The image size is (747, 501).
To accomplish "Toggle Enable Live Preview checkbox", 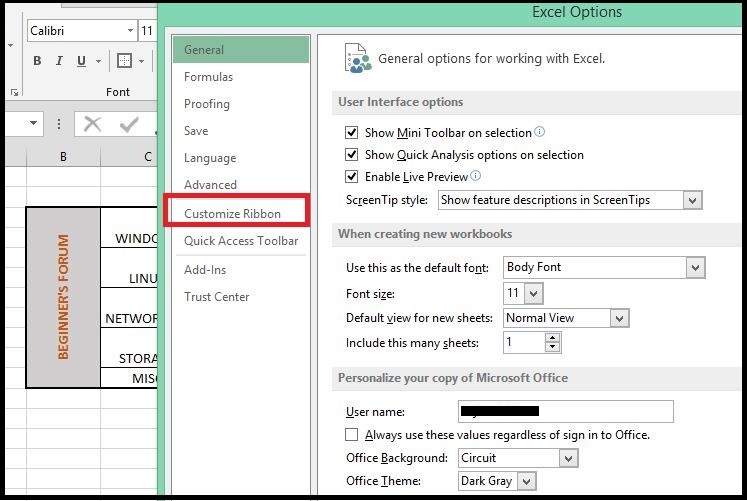I will pos(352,176).
